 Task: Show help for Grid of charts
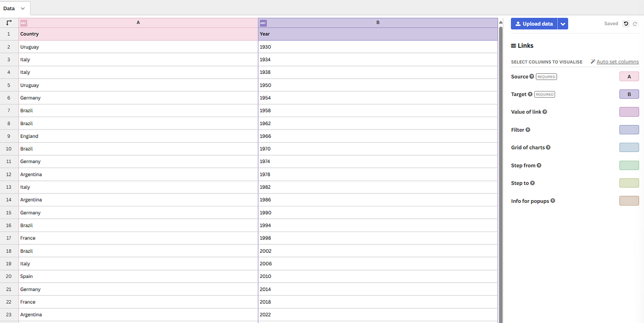[x=548, y=148]
